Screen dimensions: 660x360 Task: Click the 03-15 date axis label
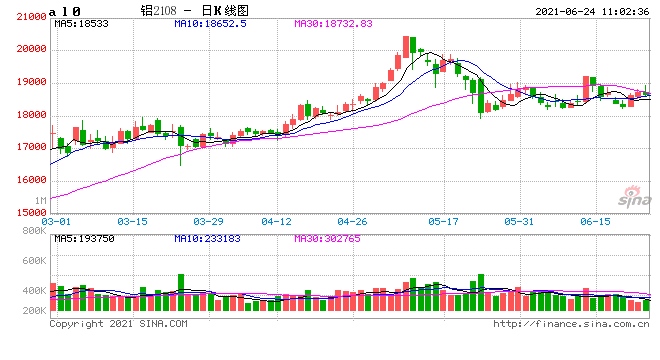click(x=132, y=221)
